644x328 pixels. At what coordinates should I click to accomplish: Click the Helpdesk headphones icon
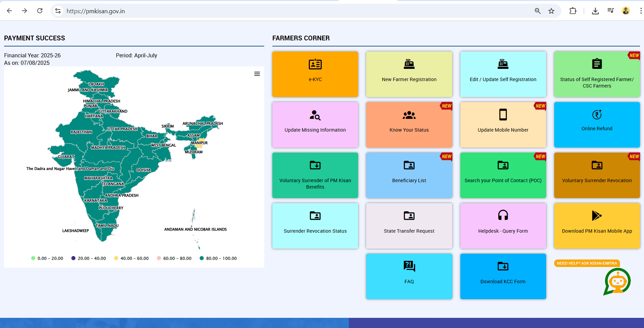[x=503, y=215]
